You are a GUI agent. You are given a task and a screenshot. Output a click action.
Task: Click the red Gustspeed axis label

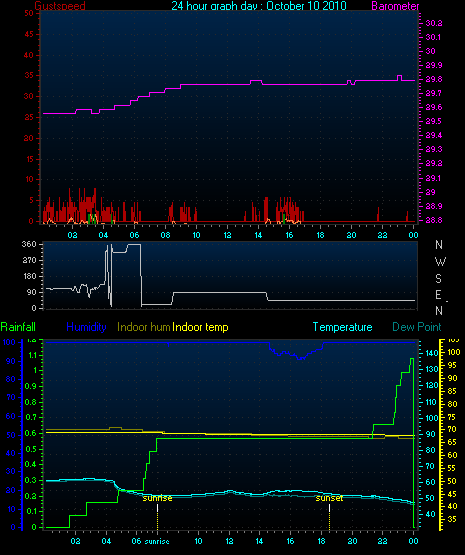click(x=60, y=6)
